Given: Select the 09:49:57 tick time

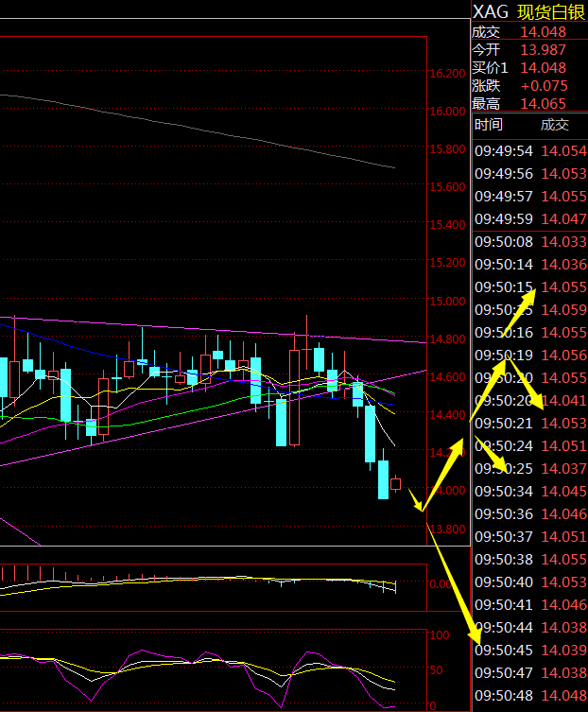Looking at the screenshot, I should tap(504, 196).
